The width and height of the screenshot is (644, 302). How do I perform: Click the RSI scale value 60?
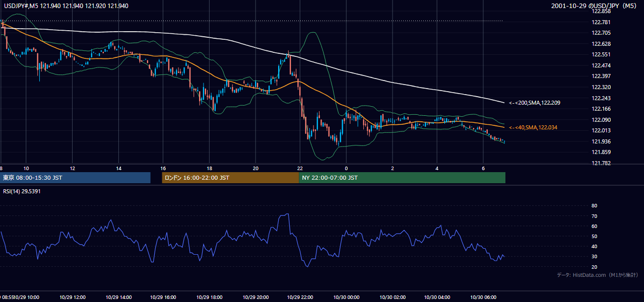(x=594, y=226)
